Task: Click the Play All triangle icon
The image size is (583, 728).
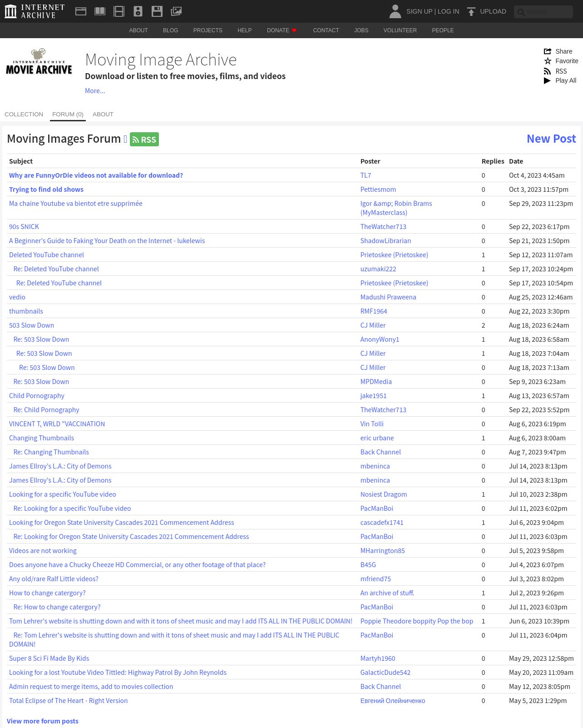Action: (548, 80)
